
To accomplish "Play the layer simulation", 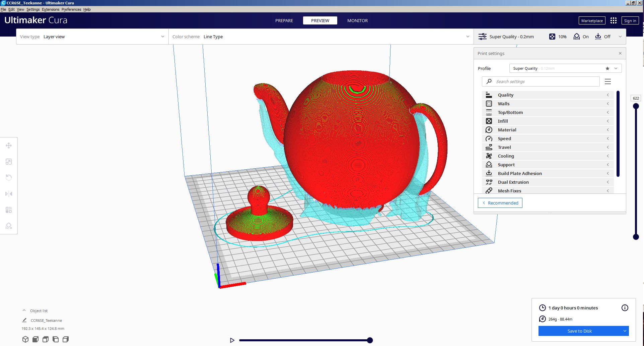I will (232, 340).
